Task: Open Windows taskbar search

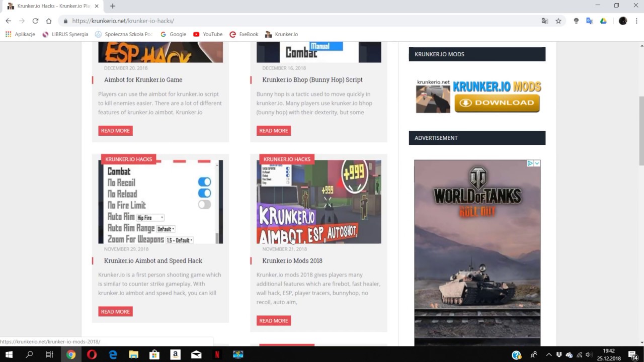Action: coord(29,354)
